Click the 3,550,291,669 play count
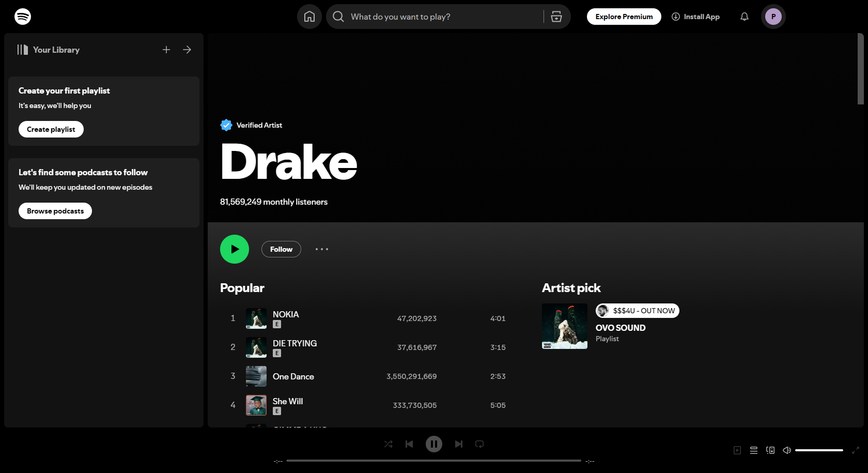This screenshot has height=473, width=868. click(x=412, y=376)
